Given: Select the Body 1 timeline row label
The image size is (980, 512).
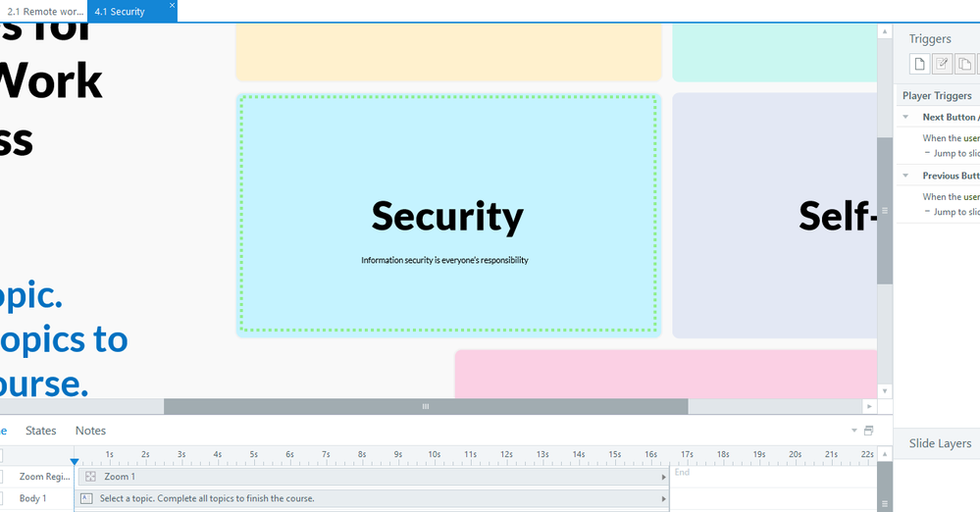Looking at the screenshot, I should click(32, 498).
